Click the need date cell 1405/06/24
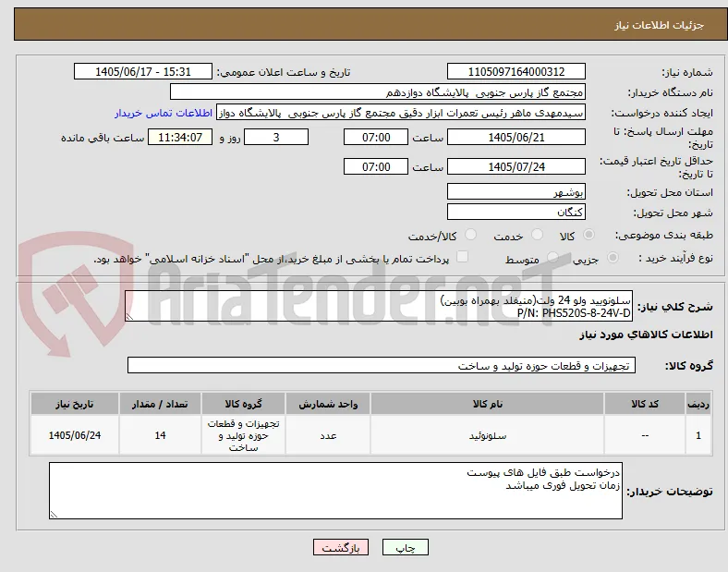Image resolution: width=728 pixels, height=572 pixels. (x=75, y=435)
